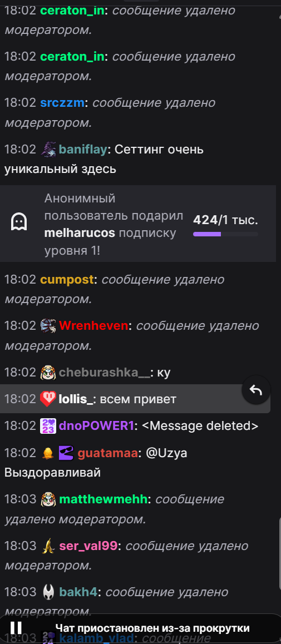Click the purple subscriber badge beside guatamaa
Viewport: 281px width, 644px height.
[66, 453]
